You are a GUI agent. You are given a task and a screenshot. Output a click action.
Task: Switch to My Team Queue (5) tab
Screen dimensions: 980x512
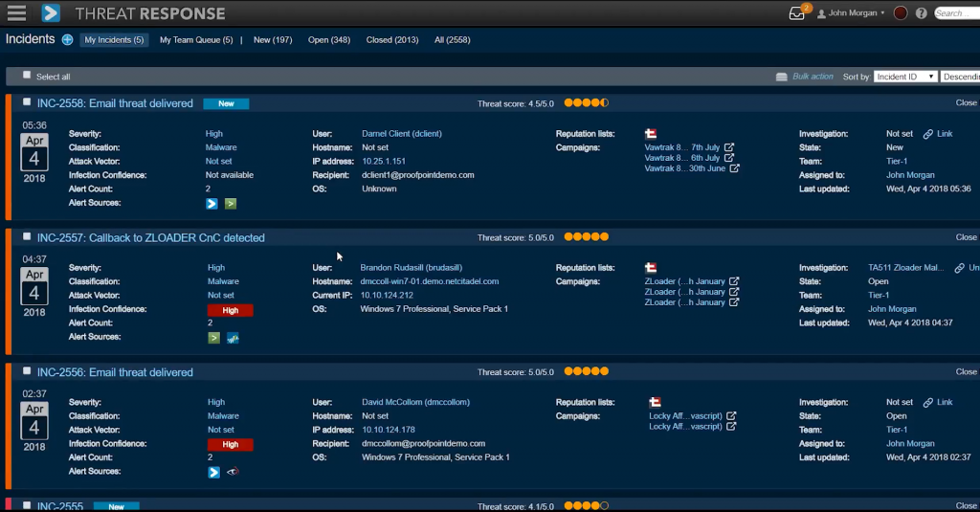[196, 40]
